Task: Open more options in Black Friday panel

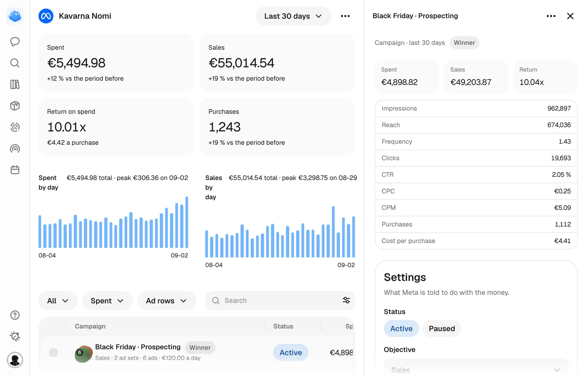Action: pyautogui.click(x=551, y=16)
